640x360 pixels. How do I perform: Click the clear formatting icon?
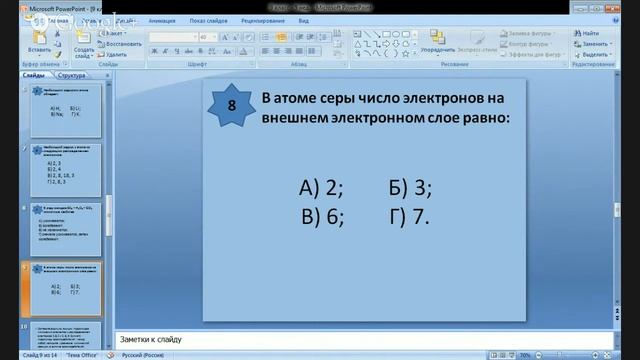249,38
